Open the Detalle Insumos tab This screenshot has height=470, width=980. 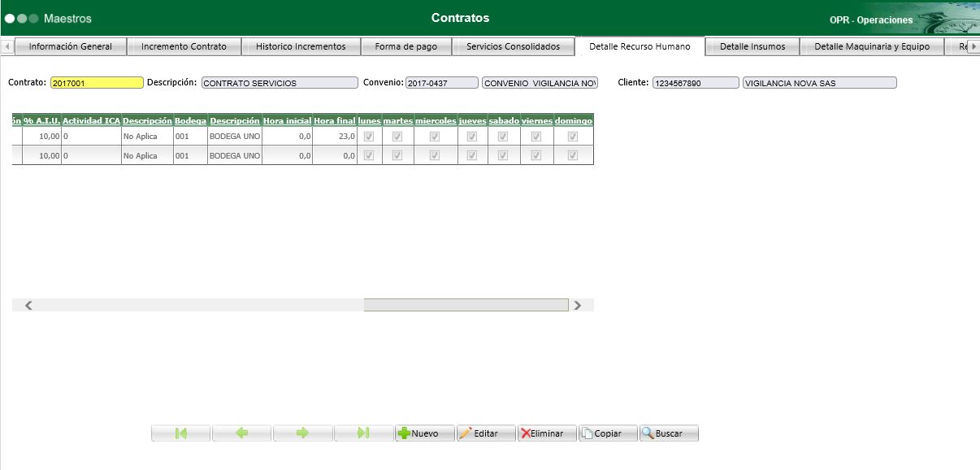pyautogui.click(x=752, y=46)
